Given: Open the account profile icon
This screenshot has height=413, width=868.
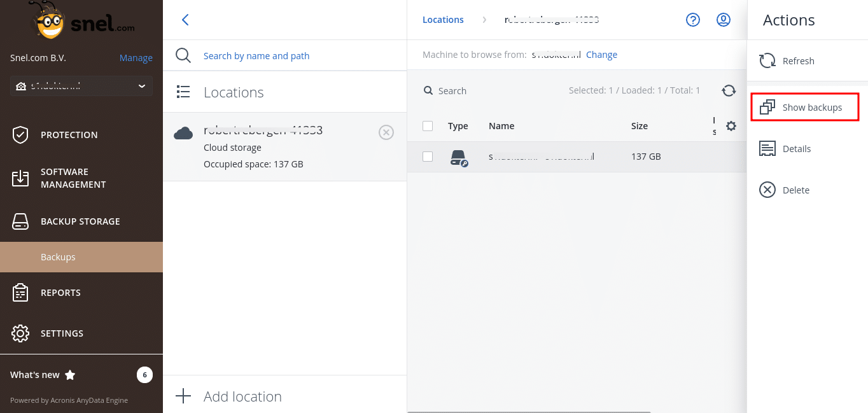Looking at the screenshot, I should 723,20.
